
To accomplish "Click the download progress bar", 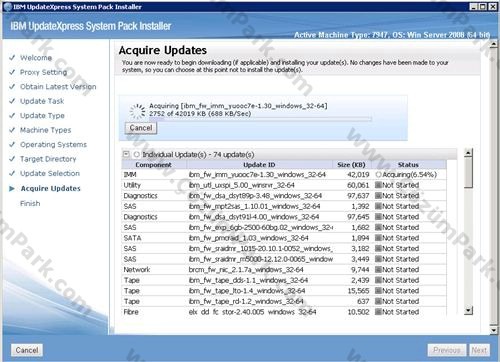I will 260,118.
